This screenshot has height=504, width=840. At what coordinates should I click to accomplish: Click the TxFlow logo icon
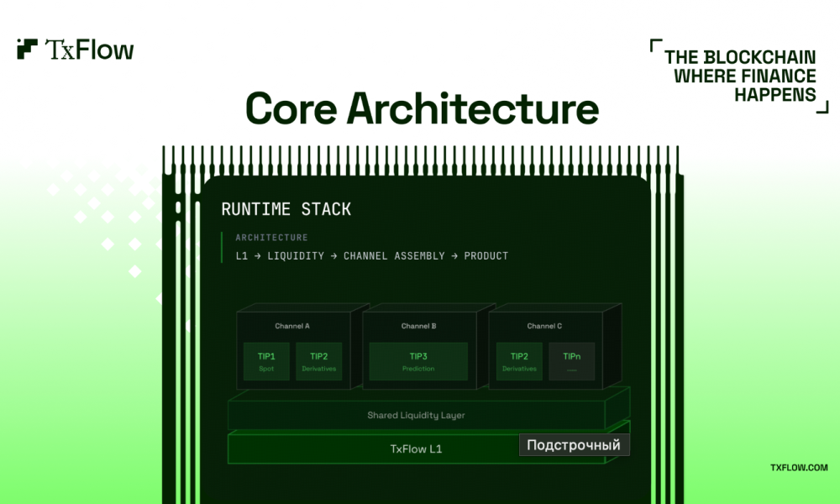pos(28,49)
